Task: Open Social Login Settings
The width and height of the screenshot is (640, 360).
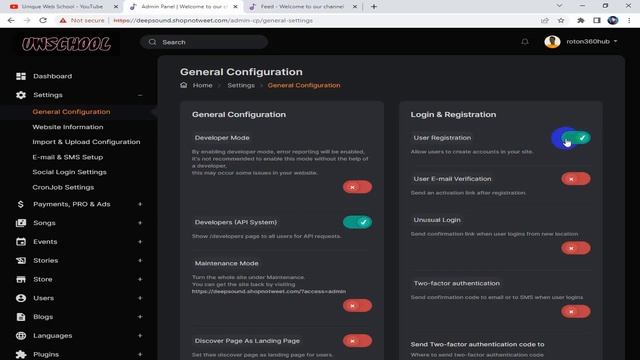Action: [69, 172]
